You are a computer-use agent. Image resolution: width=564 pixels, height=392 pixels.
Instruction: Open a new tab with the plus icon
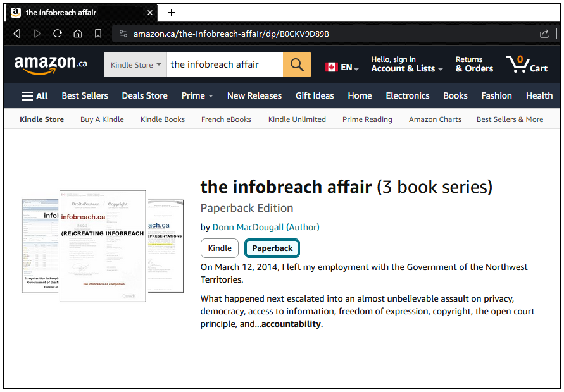pyautogui.click(x=172, y=13)
